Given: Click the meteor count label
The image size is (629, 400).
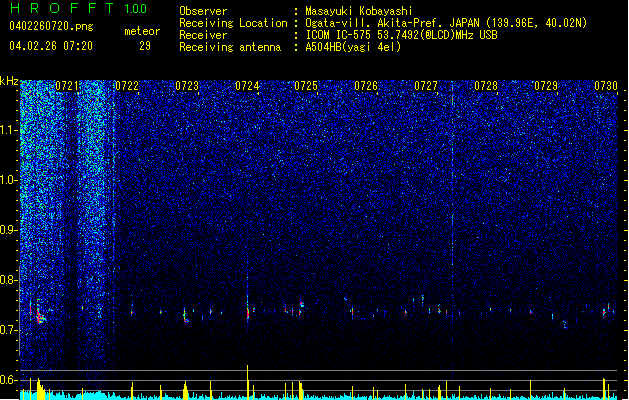Looking at the screenshot, I should (x=142, y=31).
